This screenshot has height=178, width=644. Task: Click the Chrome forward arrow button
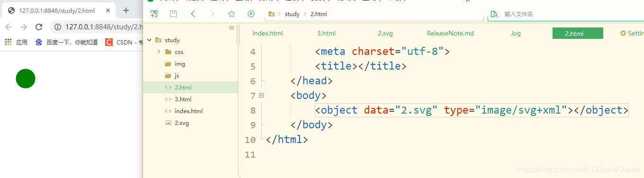(24, 27)
